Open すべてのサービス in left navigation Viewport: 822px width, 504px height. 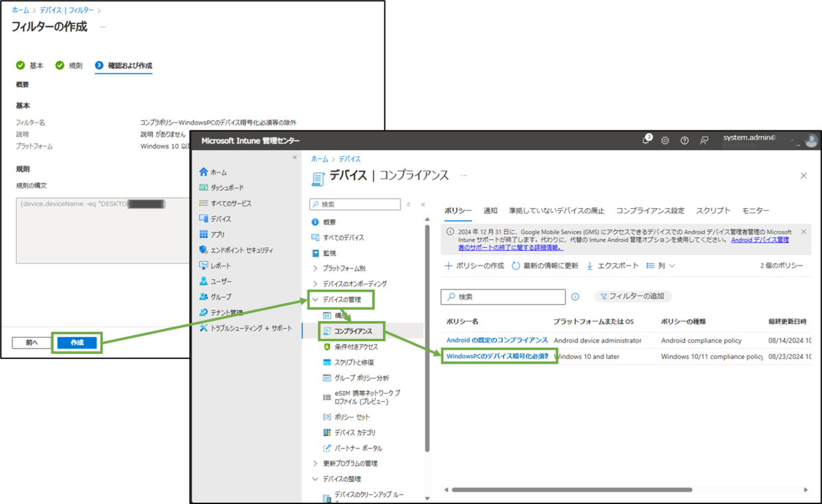tap(225, 203)
